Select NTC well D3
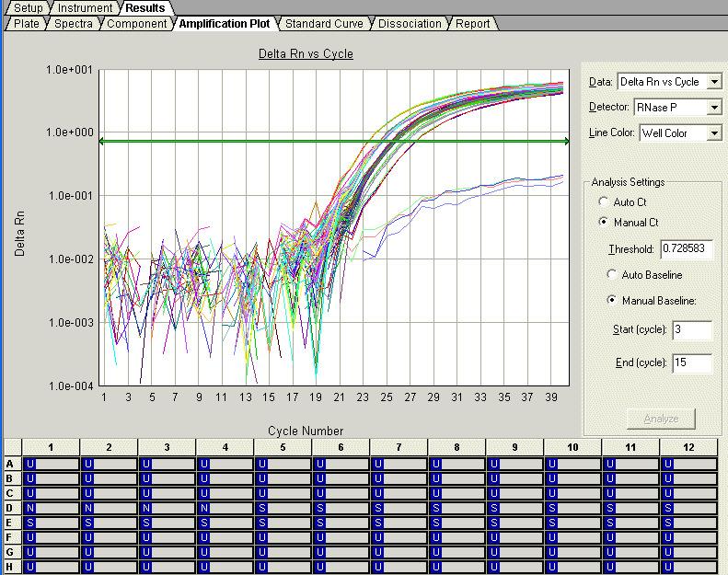The image size is (728, 575). click(x=168, y=508)
